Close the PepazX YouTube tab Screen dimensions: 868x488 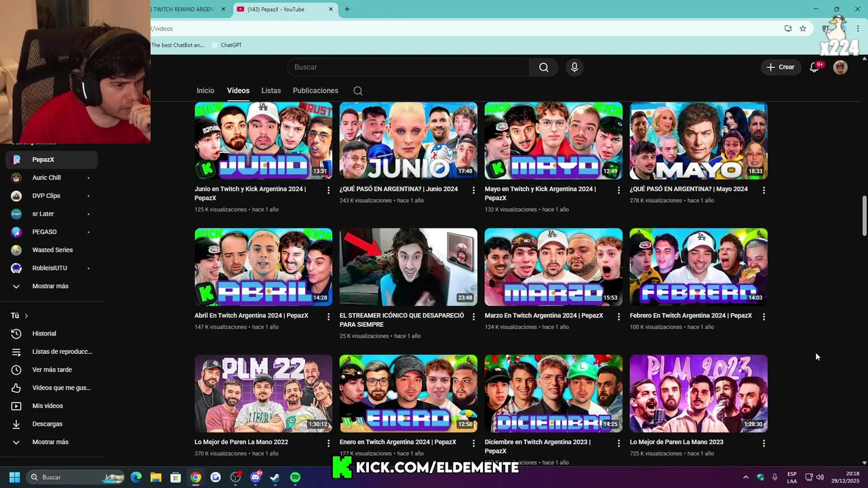pos(331,9)
